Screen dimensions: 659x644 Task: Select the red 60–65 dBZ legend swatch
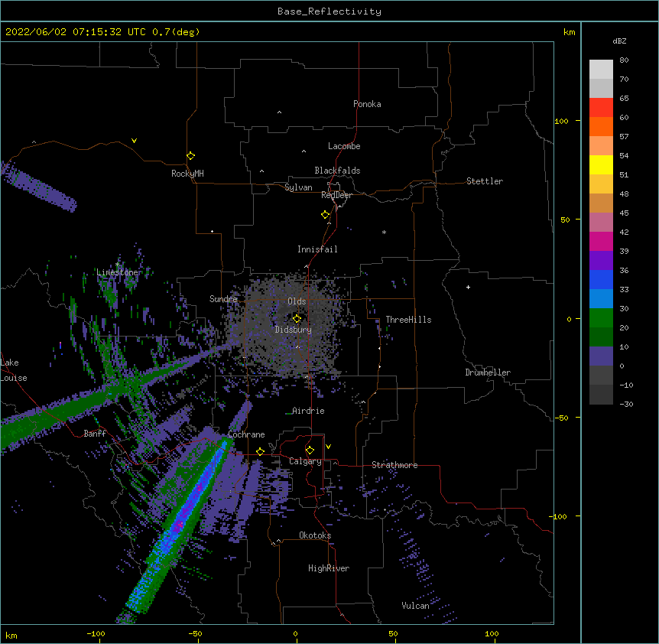point(601,108)
